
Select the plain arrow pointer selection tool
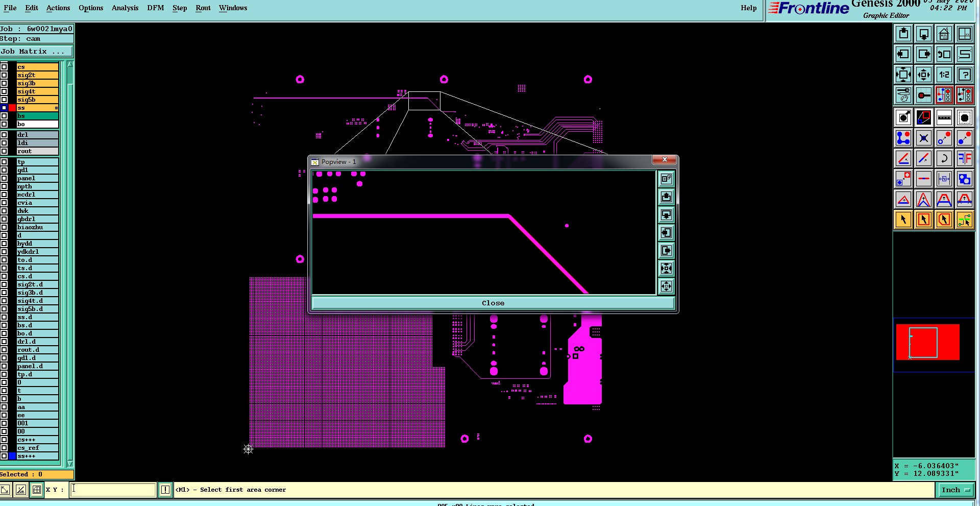pos(903,220)
